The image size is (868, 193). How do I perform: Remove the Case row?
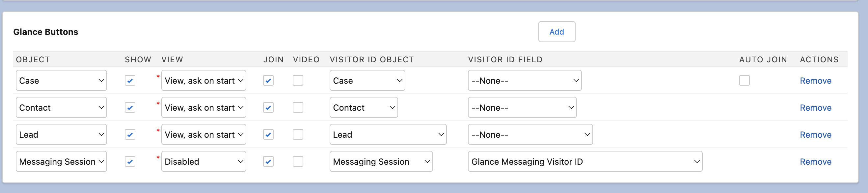tap(815, 80)
